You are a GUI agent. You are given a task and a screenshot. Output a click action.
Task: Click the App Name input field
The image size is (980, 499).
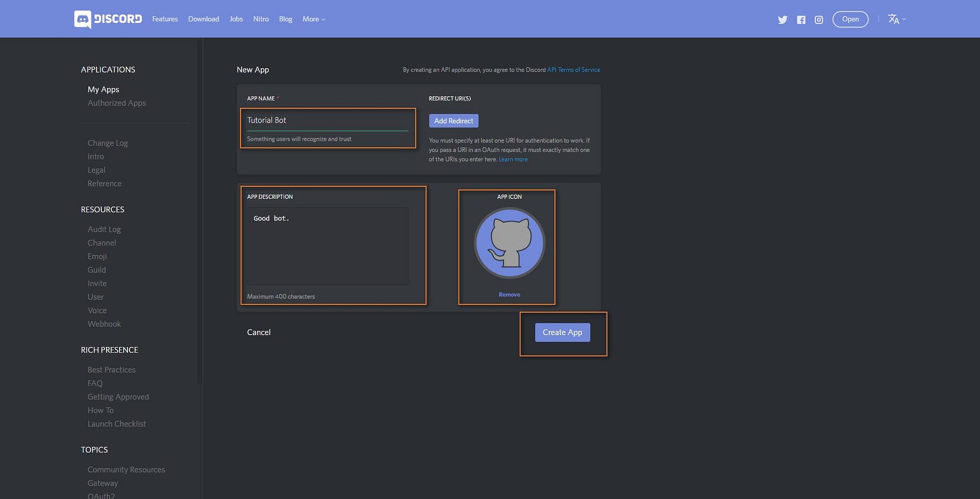pos(327,121)
